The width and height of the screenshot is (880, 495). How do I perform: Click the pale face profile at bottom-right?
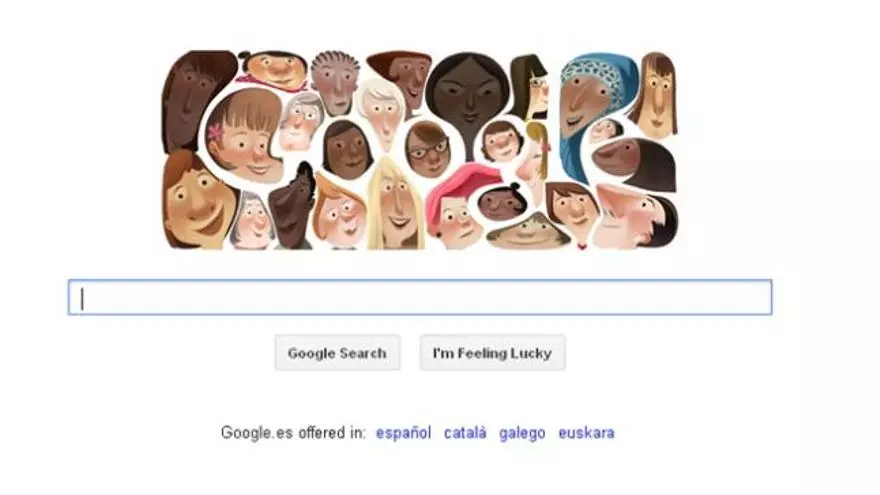coord(634,216)
